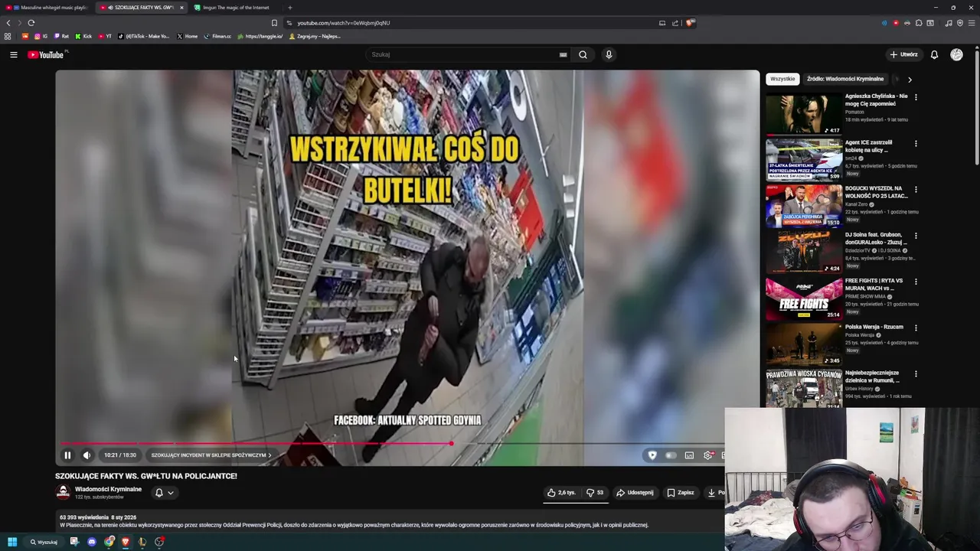Open the Filman.cc bookmark

(x=217, y=36)
